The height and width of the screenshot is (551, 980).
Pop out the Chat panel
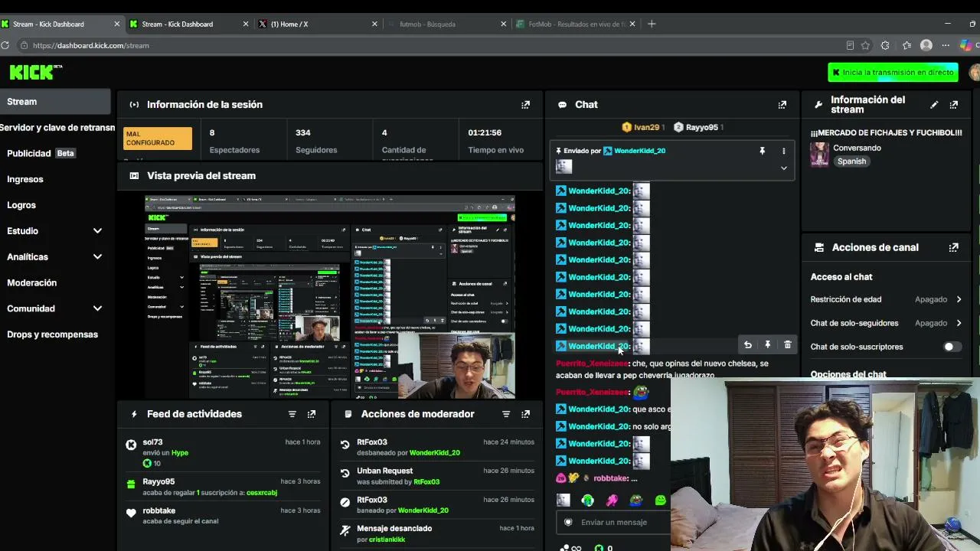coord(782,105)
